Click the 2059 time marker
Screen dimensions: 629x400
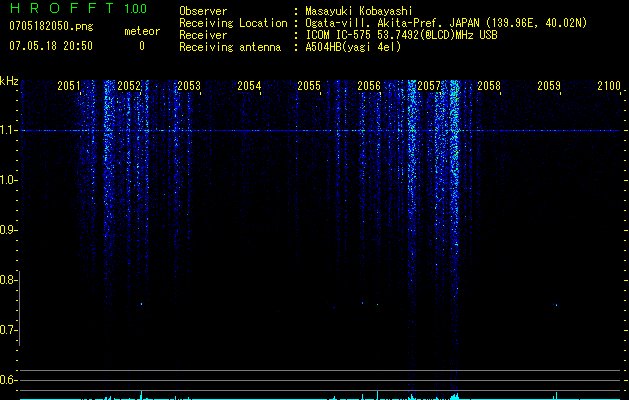coord(549,86)
